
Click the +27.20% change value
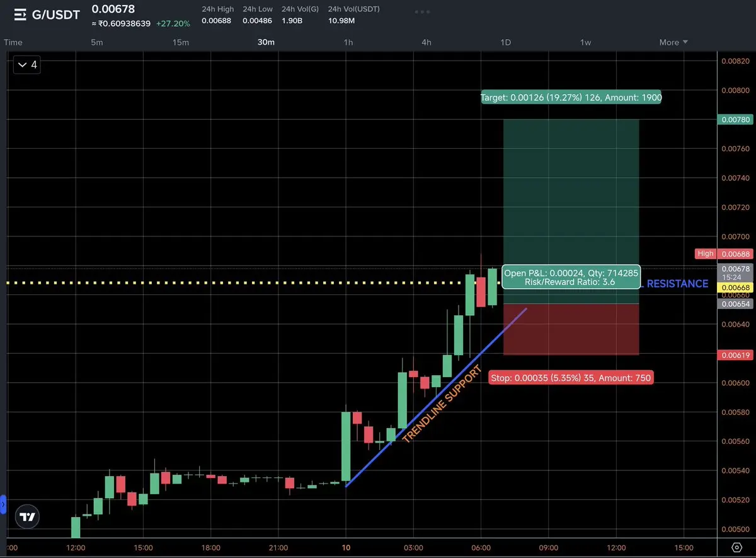click(173, 23)
